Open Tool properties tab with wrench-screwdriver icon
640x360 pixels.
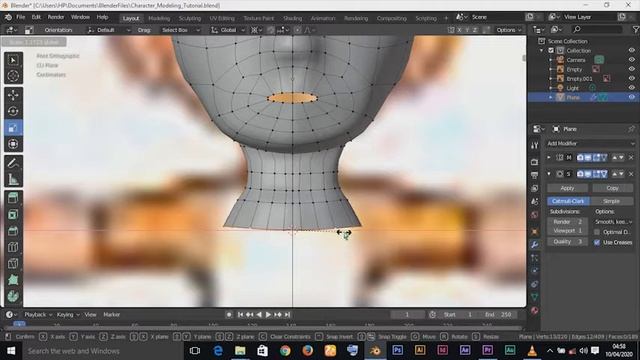tap(535, 146)
